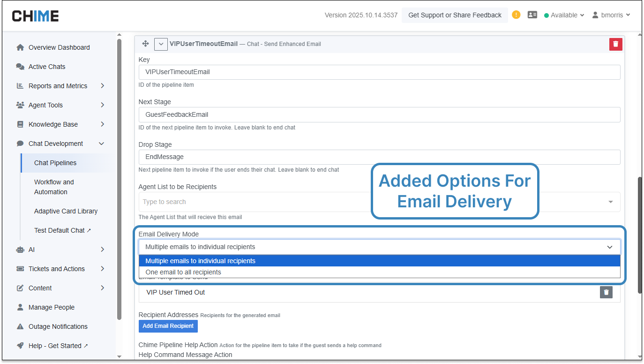The height and width of the screenshot is (364, 644).
Task: Select One email to all recipients option
Action: [x=183, y=272]
